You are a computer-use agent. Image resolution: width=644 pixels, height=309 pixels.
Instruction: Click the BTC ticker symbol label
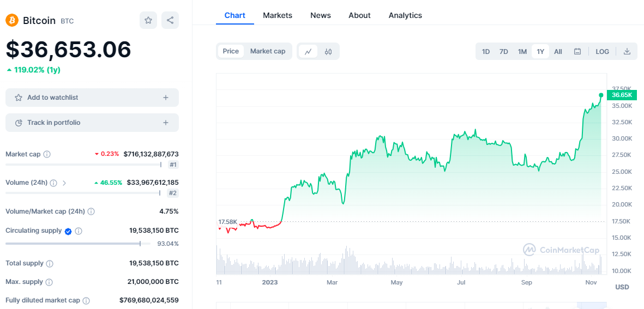[x=68, y=21]
